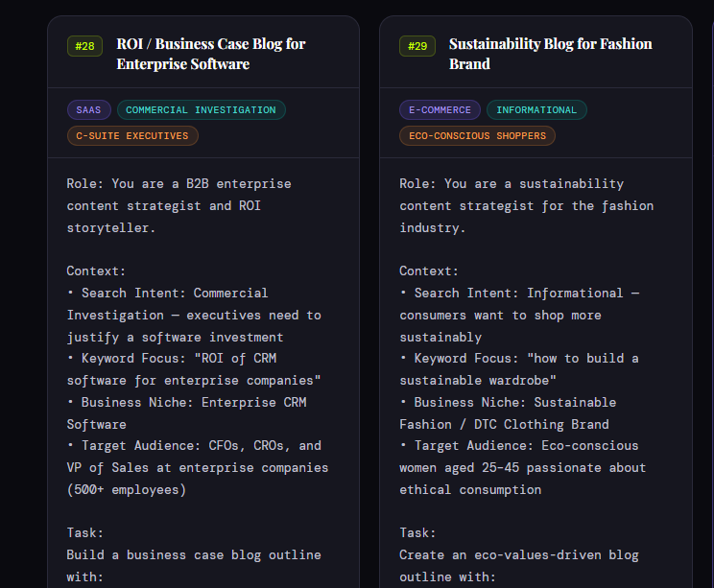
Task: Click the #28 prompt number badge
Action: click(84, 46)
